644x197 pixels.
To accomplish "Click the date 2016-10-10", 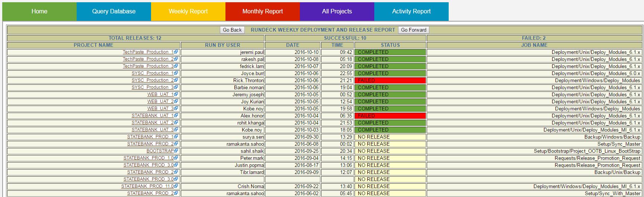I will coord(307,52).
